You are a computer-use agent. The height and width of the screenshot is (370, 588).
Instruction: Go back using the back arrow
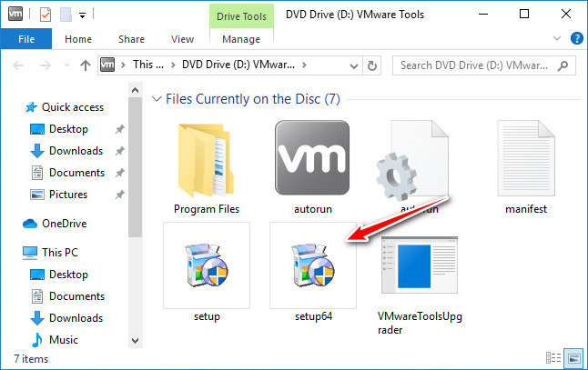tap(18, 65)
